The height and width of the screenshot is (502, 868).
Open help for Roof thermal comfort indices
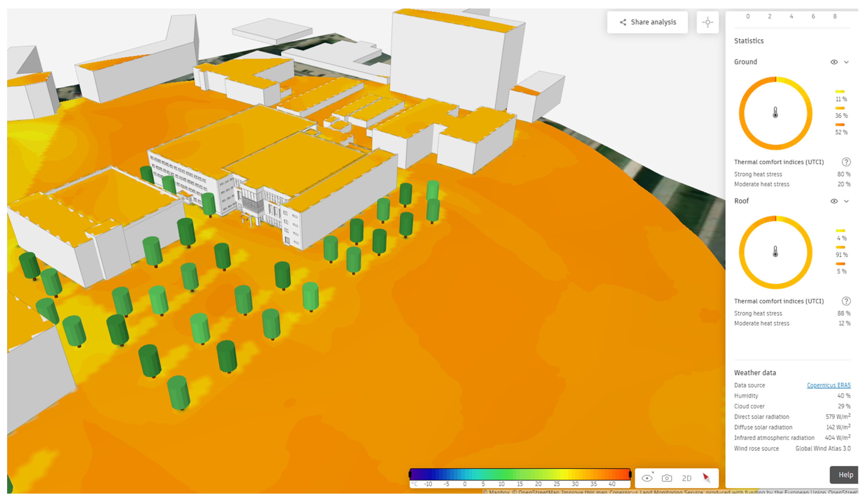tap(846, 301)
